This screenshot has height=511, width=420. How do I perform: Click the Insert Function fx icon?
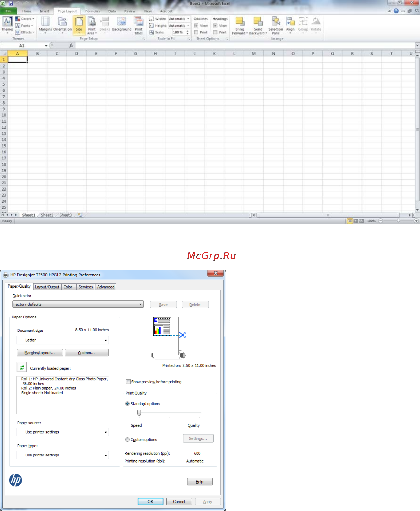[71, 45]
